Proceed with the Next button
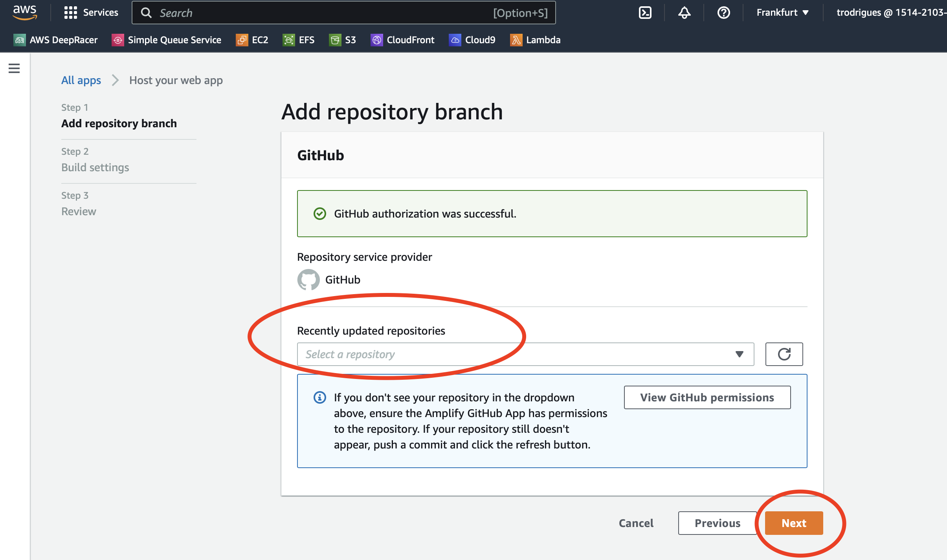Screen dimensions: 947x560 pyautogui.click(x=794, y=523)
